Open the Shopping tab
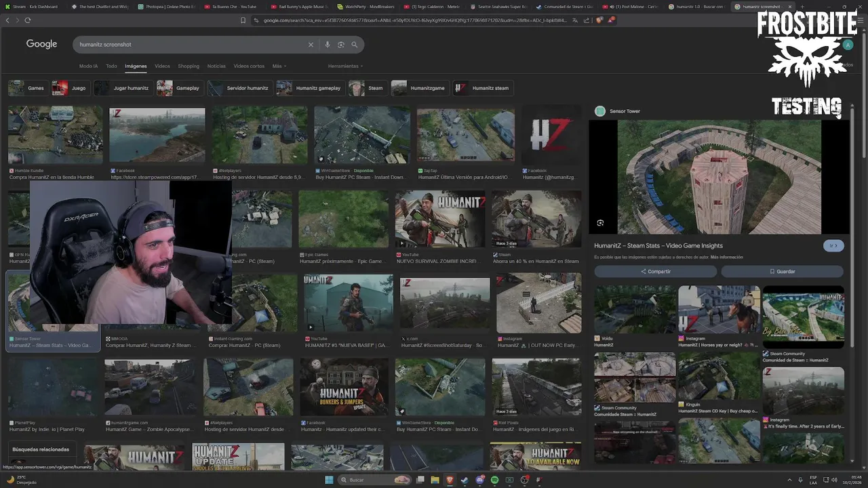This screenshot has height=488, width=868. pos(189,66)
